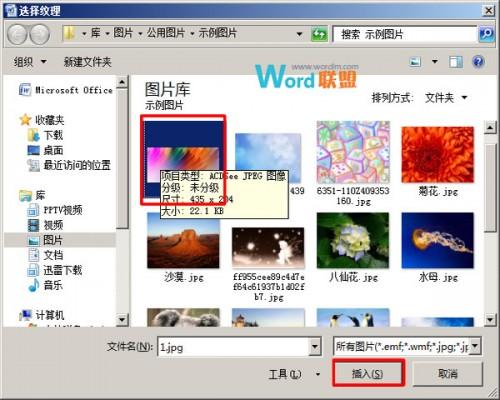Open help with the question mark icon
500x400 pixels.
(x=478, y=62)
